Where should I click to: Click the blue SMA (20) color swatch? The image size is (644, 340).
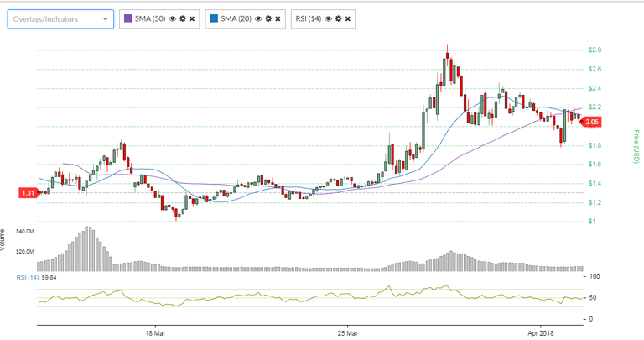(x=213, y=18)
